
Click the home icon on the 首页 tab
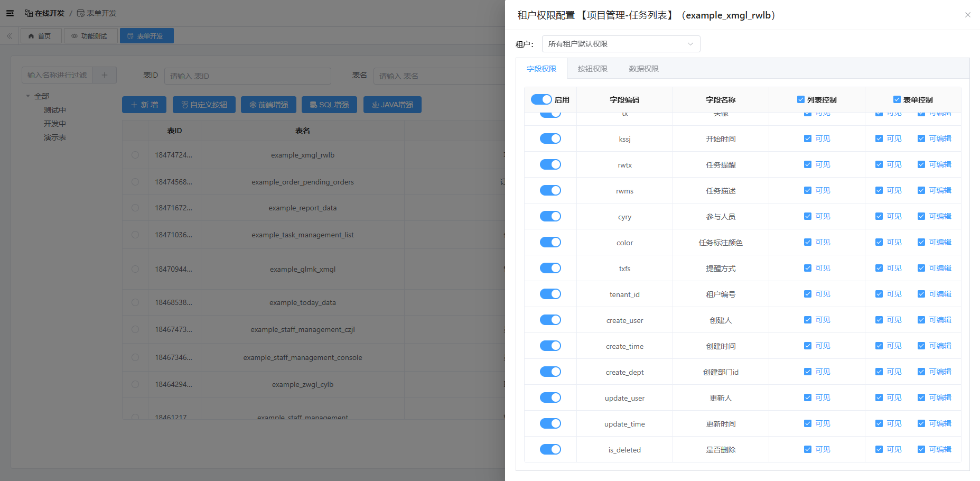pos(32,35)
